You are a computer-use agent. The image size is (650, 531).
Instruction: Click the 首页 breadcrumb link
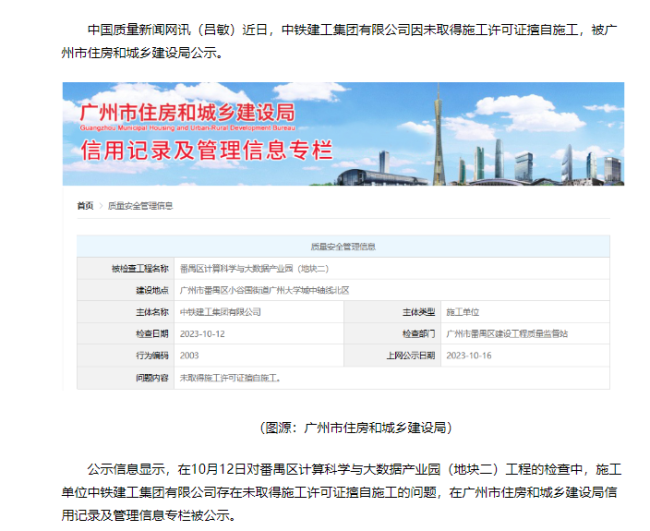click(x=85, y=205)
